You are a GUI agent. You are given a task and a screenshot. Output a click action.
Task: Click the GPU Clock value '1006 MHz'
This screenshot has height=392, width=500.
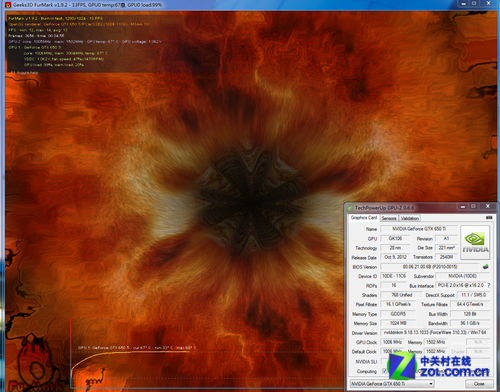[392, 342]
